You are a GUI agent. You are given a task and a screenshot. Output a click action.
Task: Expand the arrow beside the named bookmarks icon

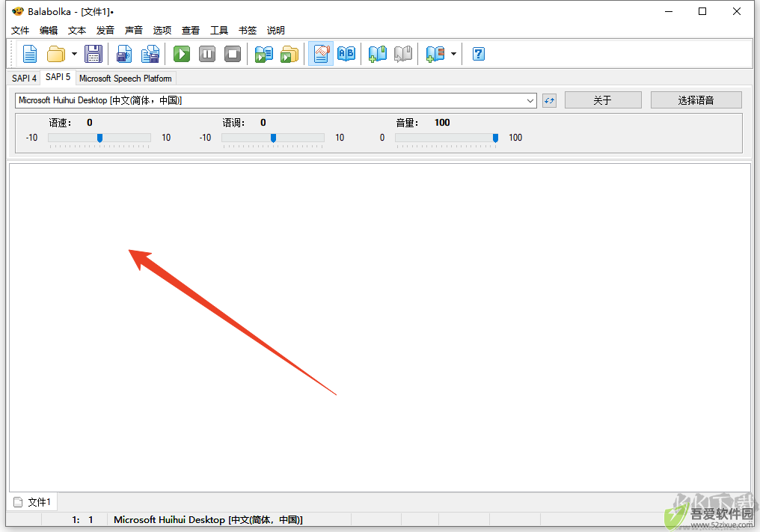pos(453,54)
